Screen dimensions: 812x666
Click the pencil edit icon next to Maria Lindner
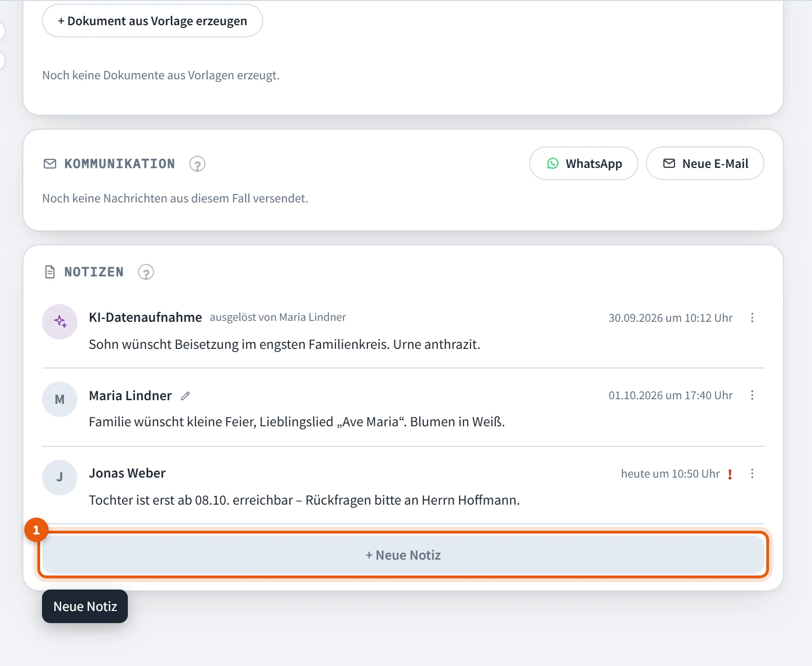185,396
